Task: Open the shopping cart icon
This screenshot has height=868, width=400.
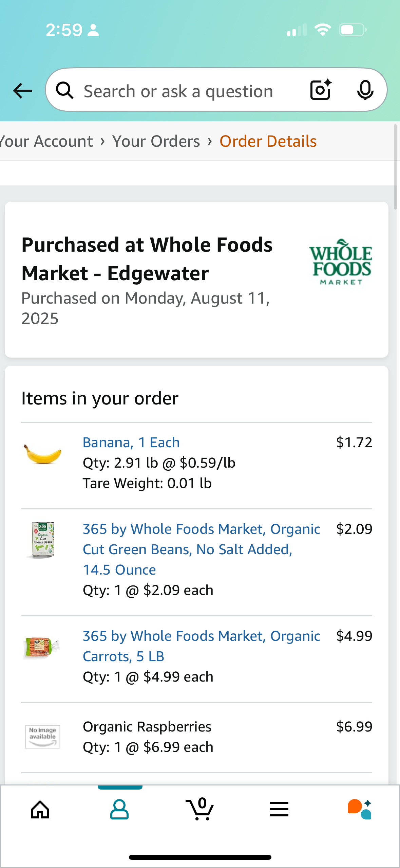Action: (200, 810)
